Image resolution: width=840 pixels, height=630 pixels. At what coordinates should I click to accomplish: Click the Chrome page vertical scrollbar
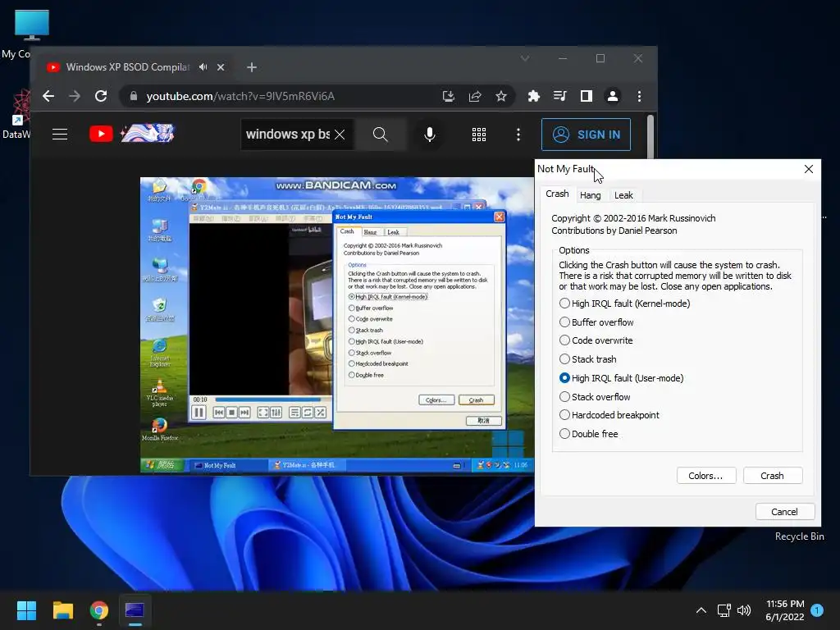point(651,136)
